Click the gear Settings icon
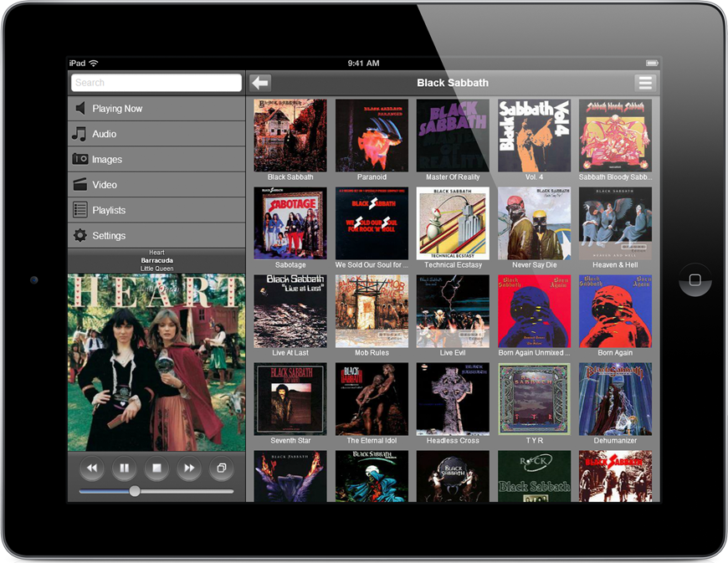This screenshot has height=563, width=728. [x=79, y=235]
